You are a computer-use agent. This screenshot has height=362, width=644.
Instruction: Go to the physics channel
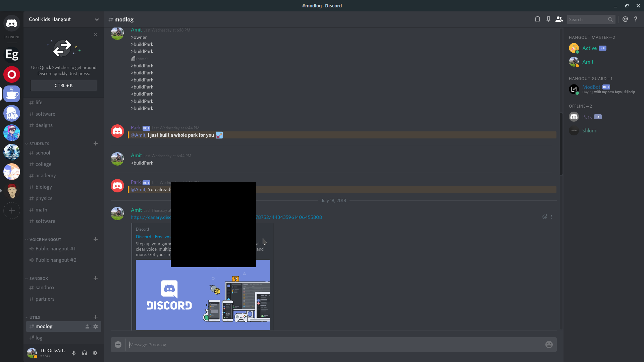coord(64,198)
